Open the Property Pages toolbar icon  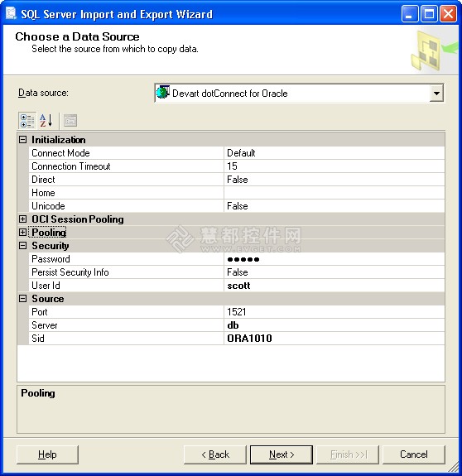click(x=70, y=121)
